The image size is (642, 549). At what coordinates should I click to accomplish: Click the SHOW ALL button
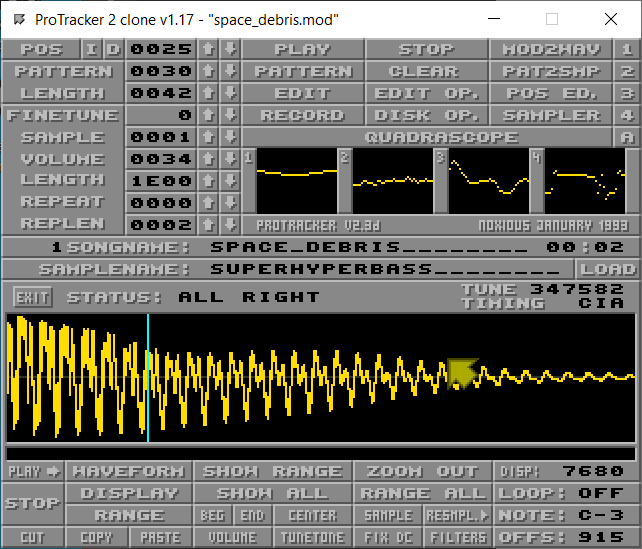click(272, 493)
